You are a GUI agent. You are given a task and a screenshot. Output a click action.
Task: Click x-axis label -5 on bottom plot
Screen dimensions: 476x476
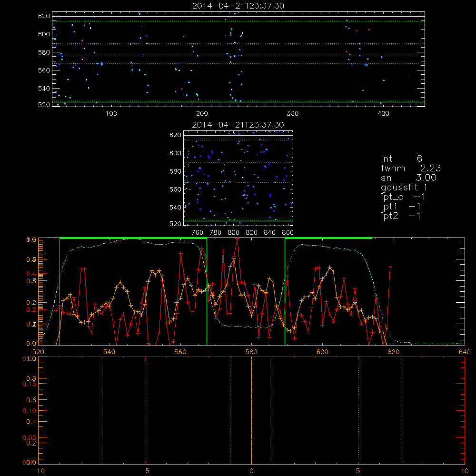click(145, 471)
